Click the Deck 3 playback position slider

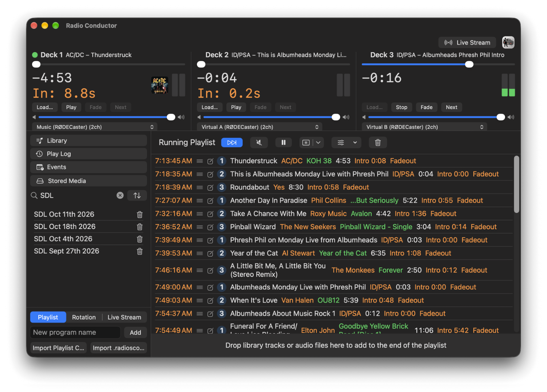469,65
